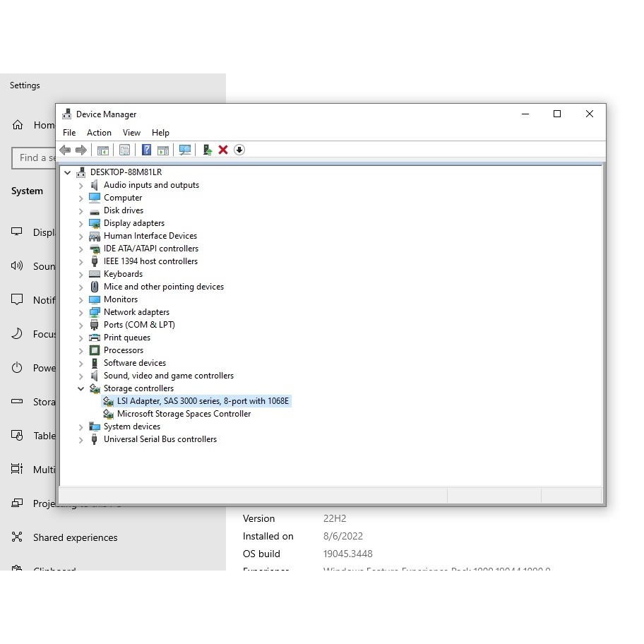Viewport: 644px width, 644px height.
Task: Collapse the Storage controllers category
Action: 81,388
